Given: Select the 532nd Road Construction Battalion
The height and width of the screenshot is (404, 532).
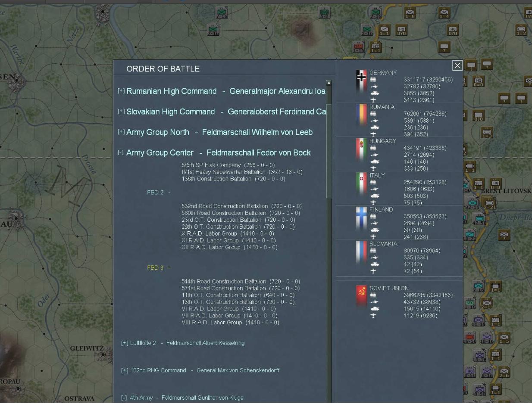Looking at the screenshot, I should pyautogui.click(x=241, y=206).
